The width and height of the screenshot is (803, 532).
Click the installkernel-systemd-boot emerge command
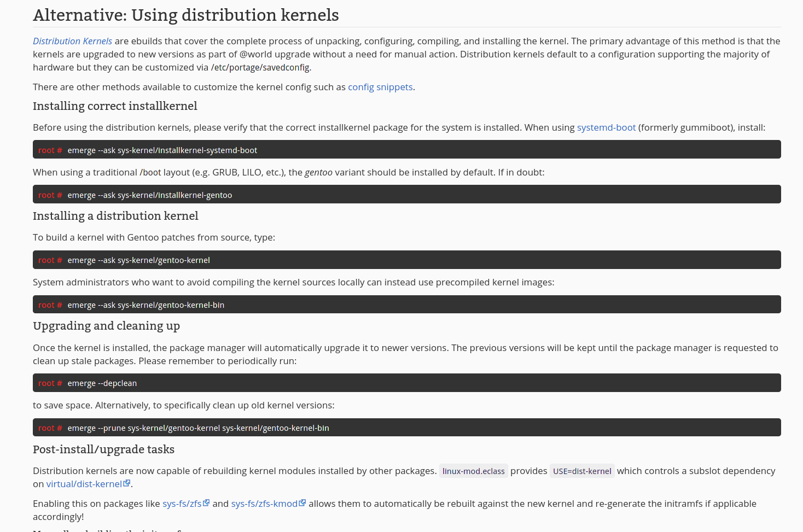(162, 150)
